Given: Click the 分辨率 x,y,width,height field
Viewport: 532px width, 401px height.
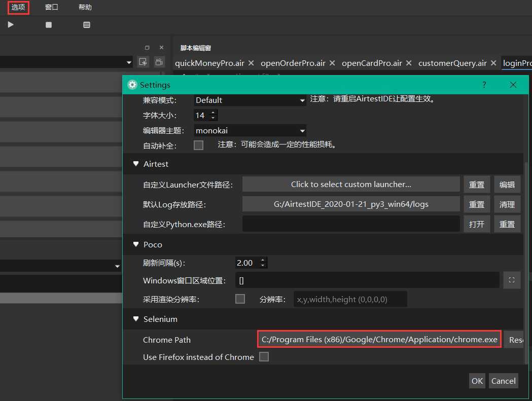Looking at the screenshot, I should (x=350, y=299).
